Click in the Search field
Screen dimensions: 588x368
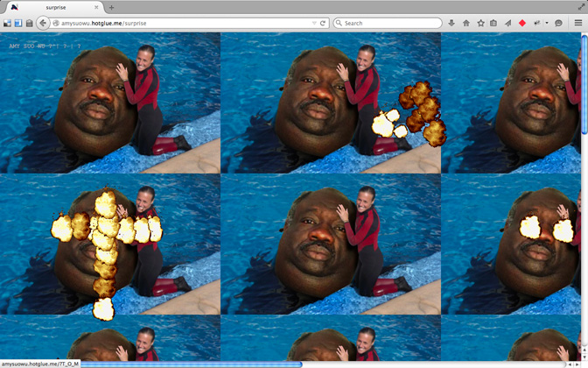point(388,24)
